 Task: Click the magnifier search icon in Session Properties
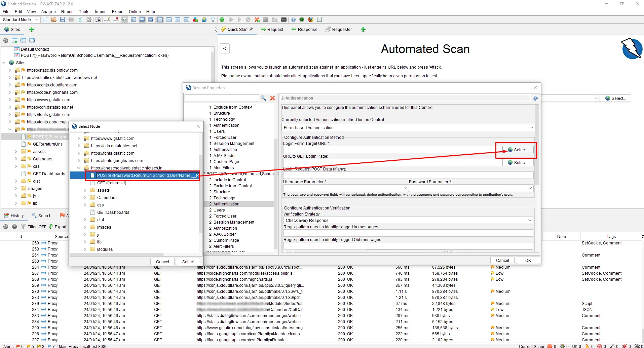(x=264, y=98)
